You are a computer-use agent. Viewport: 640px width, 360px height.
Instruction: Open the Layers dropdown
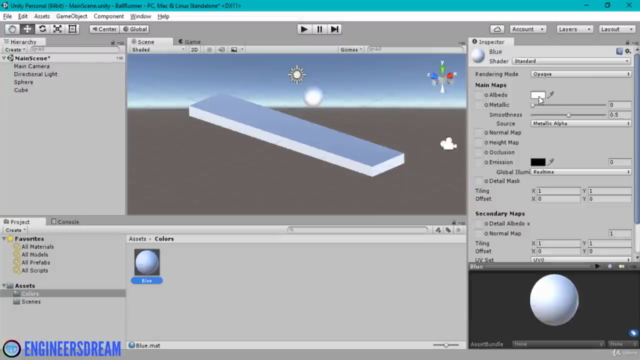(x=575, y=29)
